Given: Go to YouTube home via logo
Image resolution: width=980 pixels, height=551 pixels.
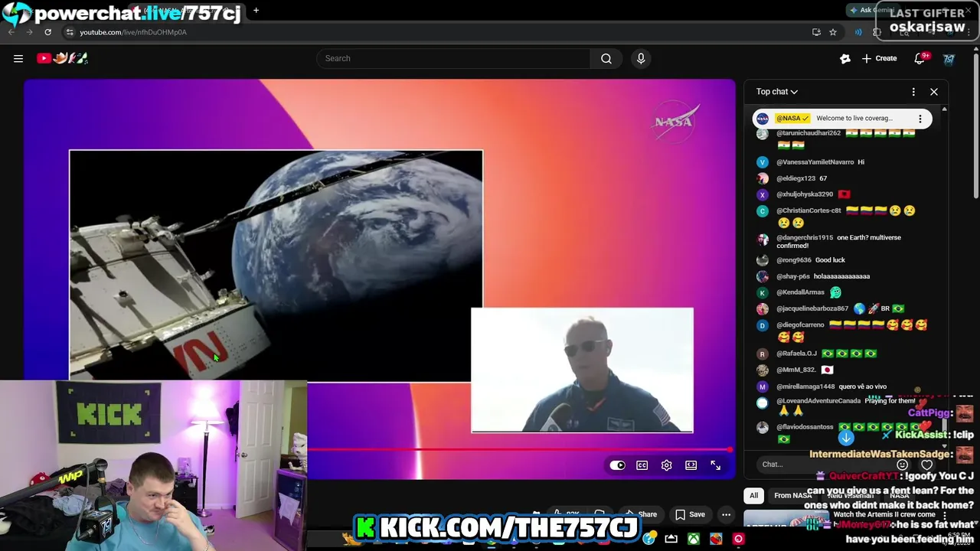Looking at the screenshot, I should (63, 58).
